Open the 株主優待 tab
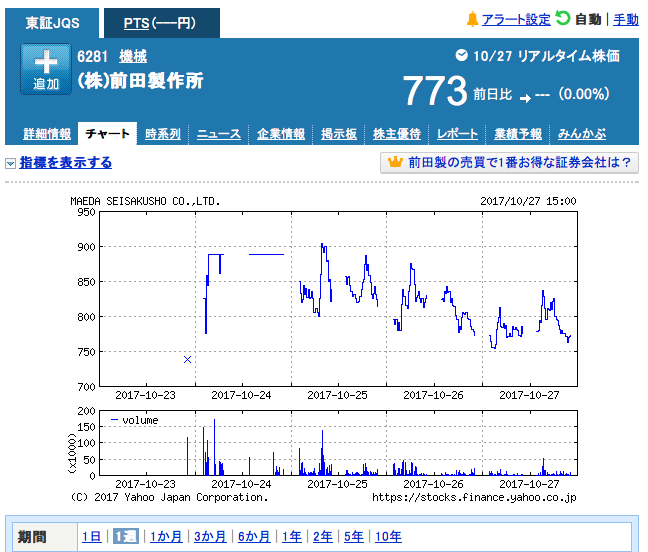This screenshot has width=648, height=552. pos(397,134)
